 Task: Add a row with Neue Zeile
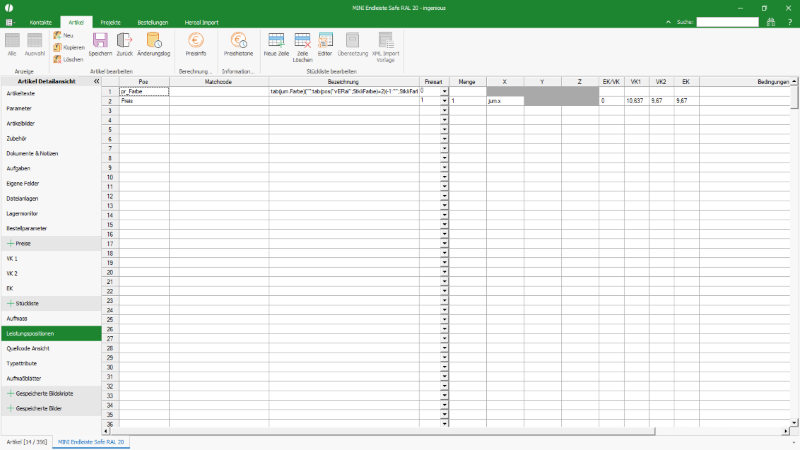(x=276, y=41)
